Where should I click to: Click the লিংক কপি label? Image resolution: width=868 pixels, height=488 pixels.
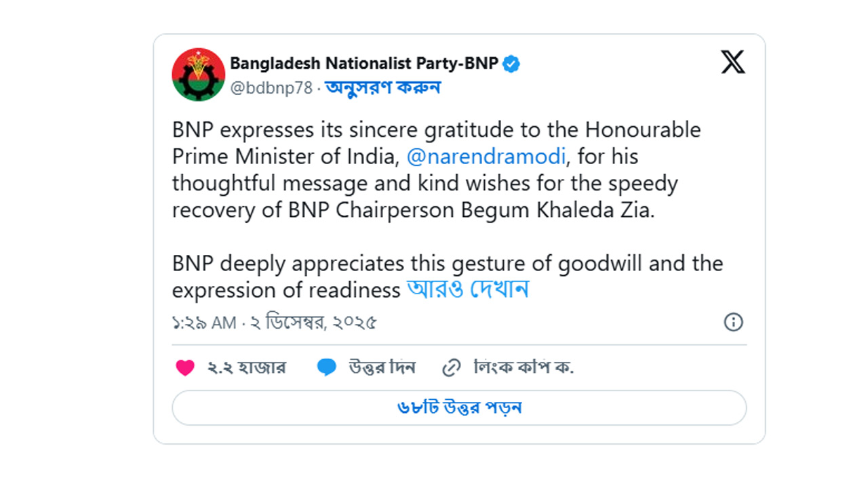524,368
